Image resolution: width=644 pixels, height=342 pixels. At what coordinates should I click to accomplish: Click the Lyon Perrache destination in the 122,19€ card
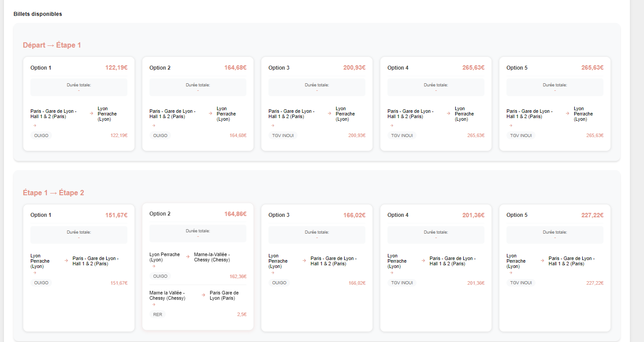[x=107, y=114]
